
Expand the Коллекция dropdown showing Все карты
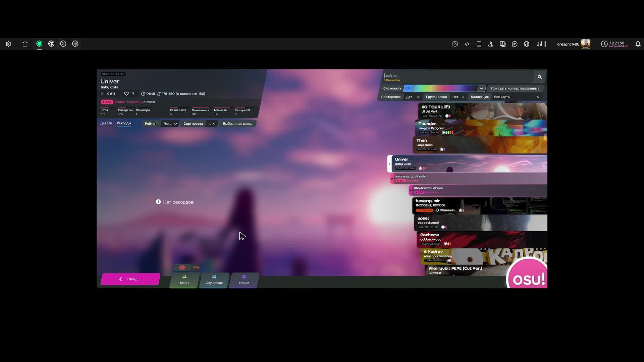516,97
